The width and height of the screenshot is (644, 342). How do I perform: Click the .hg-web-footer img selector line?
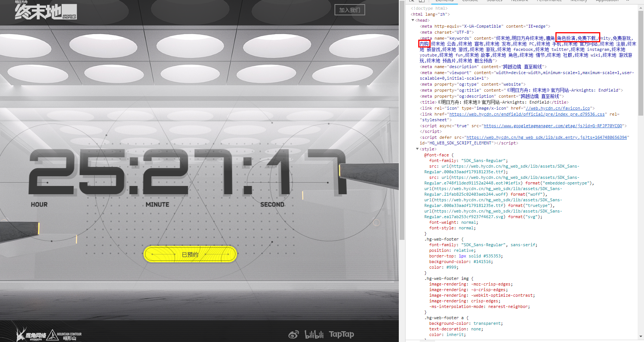click(449, 278)
